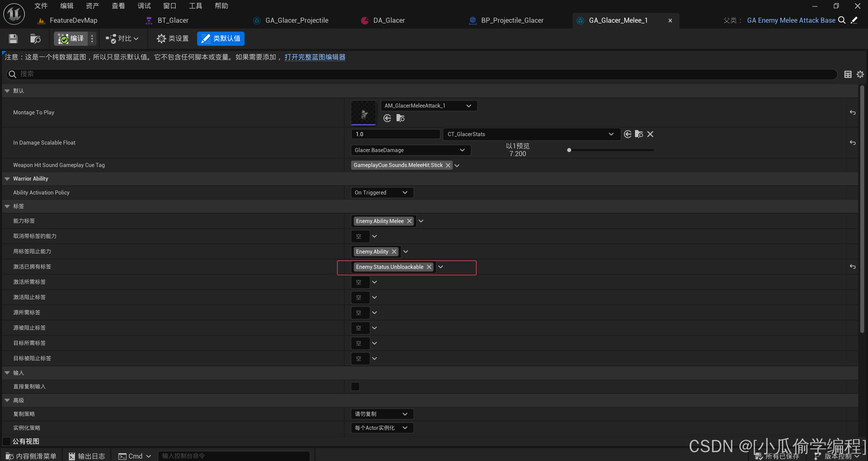Reset Montage To Play to default value
868x461 pixels.
pos(852,112)
